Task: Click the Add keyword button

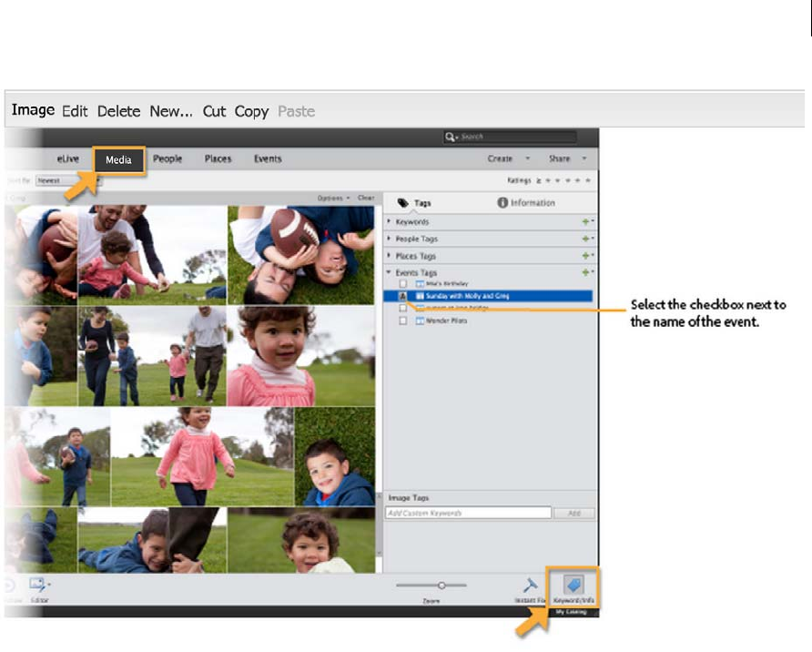Action: click(x=574, y=514)
